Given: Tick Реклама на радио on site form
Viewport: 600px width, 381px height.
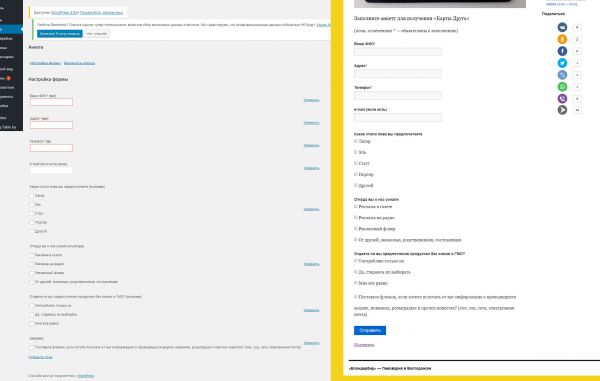Looking at the screenshot, I should click(x=356, y=218).
